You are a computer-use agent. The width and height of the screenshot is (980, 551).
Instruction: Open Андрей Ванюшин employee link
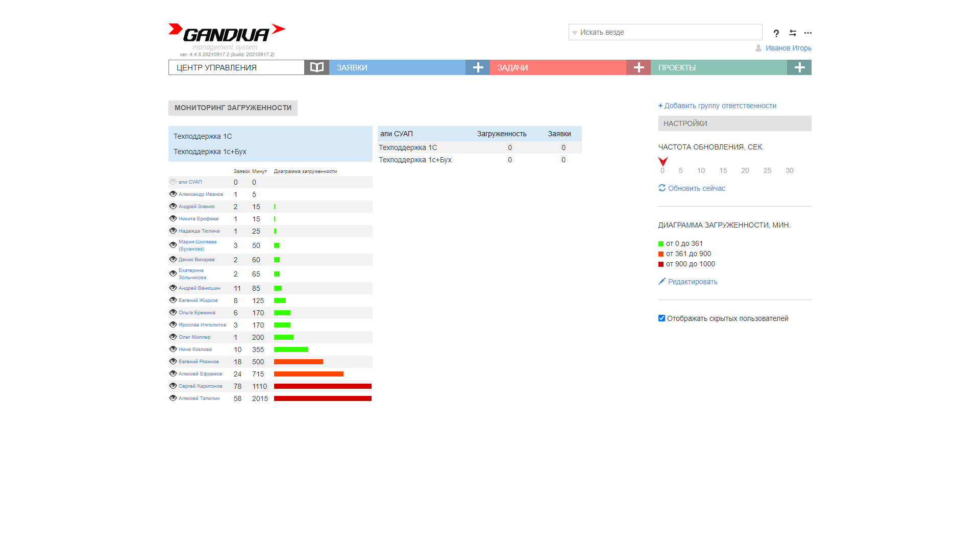[200, 288]
